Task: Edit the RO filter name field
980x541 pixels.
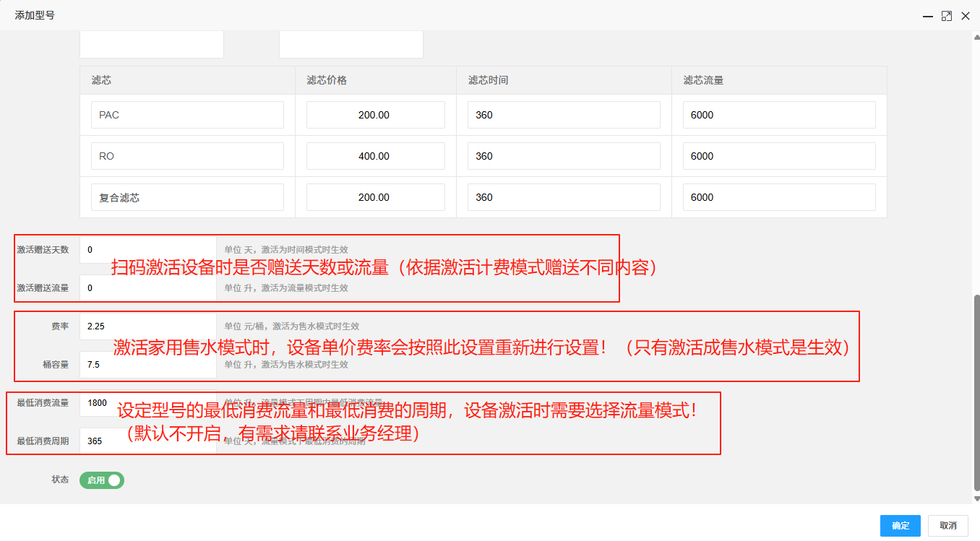Action: pyautogui.click(x=187, y=156)
